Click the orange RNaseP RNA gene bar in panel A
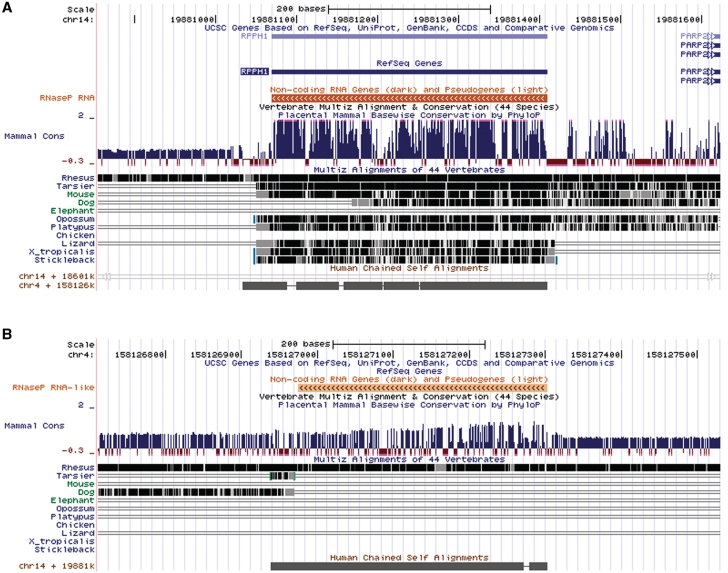The height and width of the screenshot is (573, 728). 410,98
